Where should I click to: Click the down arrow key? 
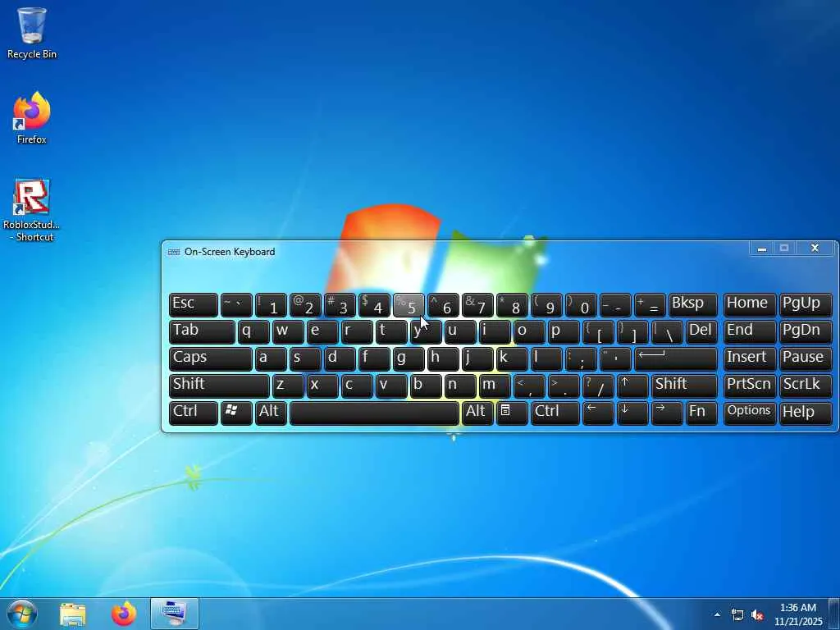click(x=632, y=413)
